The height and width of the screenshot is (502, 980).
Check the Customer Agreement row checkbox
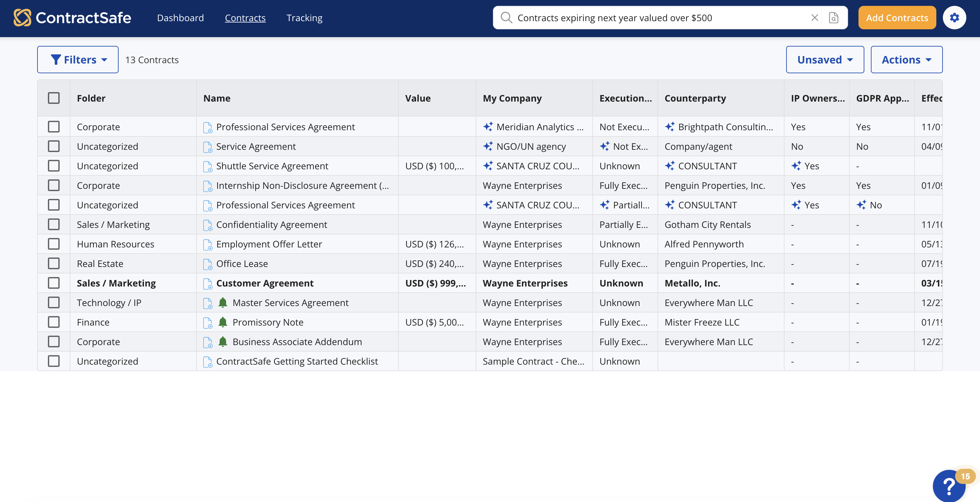[x=54, y=283]
